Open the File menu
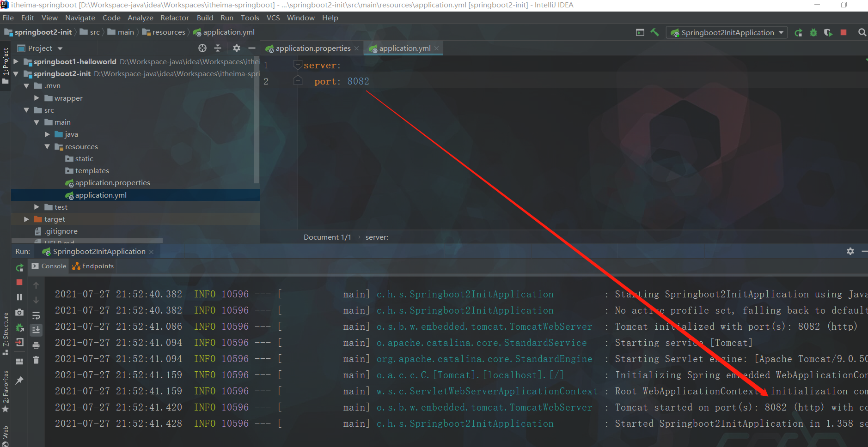Image resolution: width=868 pixels, height=447 pixels. tap(8, 18)
